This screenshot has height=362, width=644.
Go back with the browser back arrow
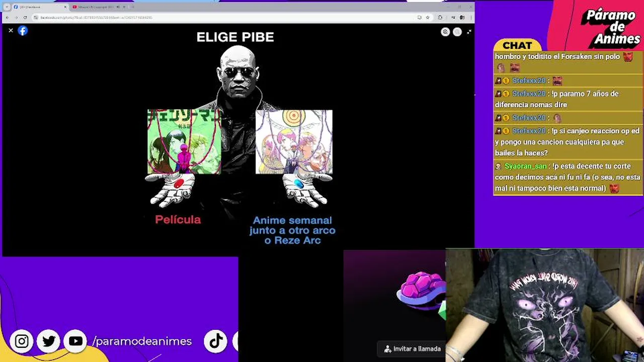point(7,17)
